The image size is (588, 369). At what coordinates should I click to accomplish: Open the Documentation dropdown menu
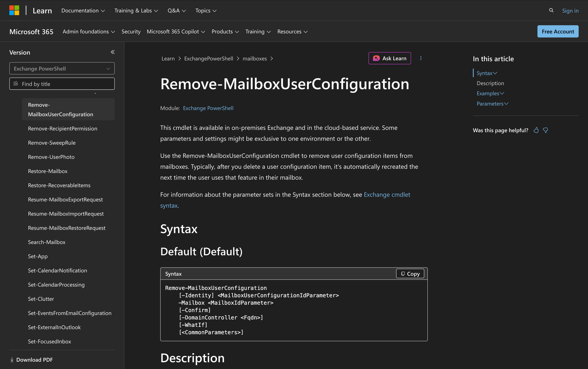[83, 11]
